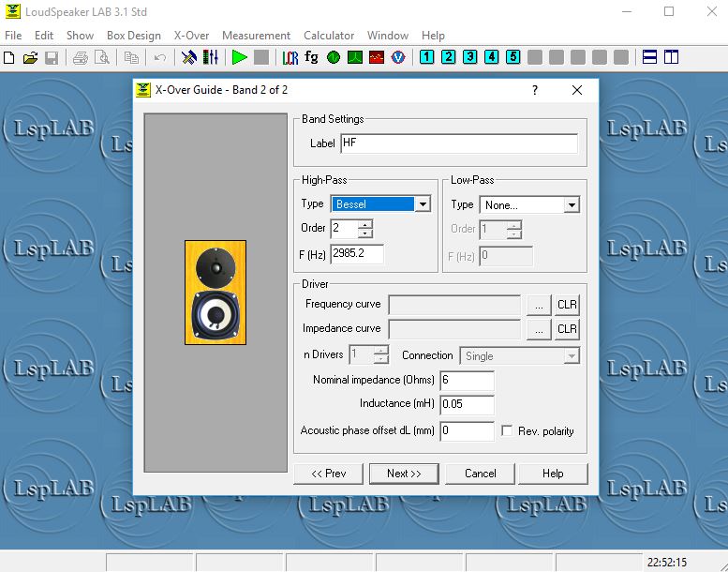Click the blue V voltmeter icon
The image size is (728, 572).
point(398,57)
